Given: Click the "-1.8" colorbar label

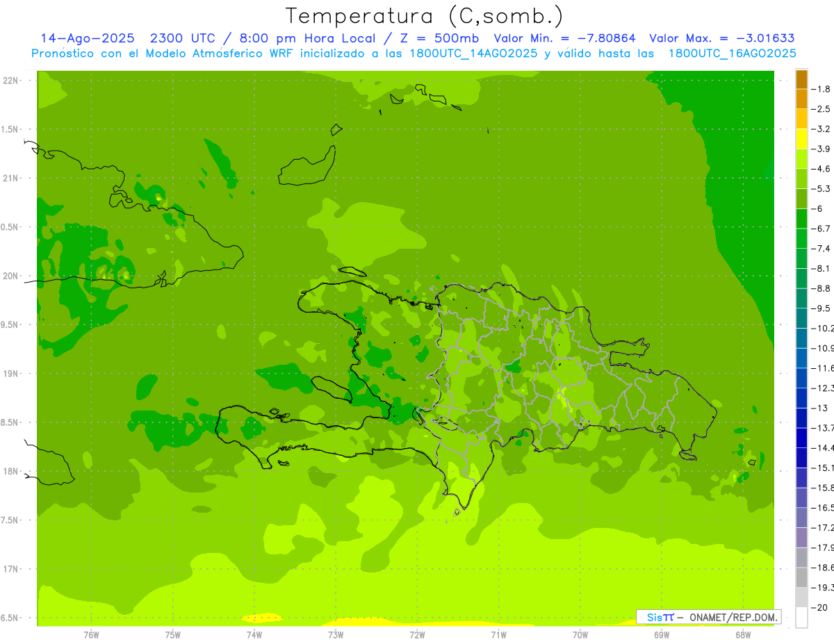Looking at the screenshot, I should point(821,89).
